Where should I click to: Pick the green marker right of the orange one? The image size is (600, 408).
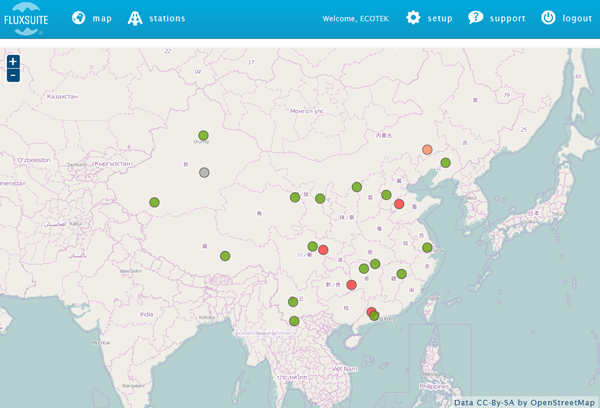click(445, 163)
